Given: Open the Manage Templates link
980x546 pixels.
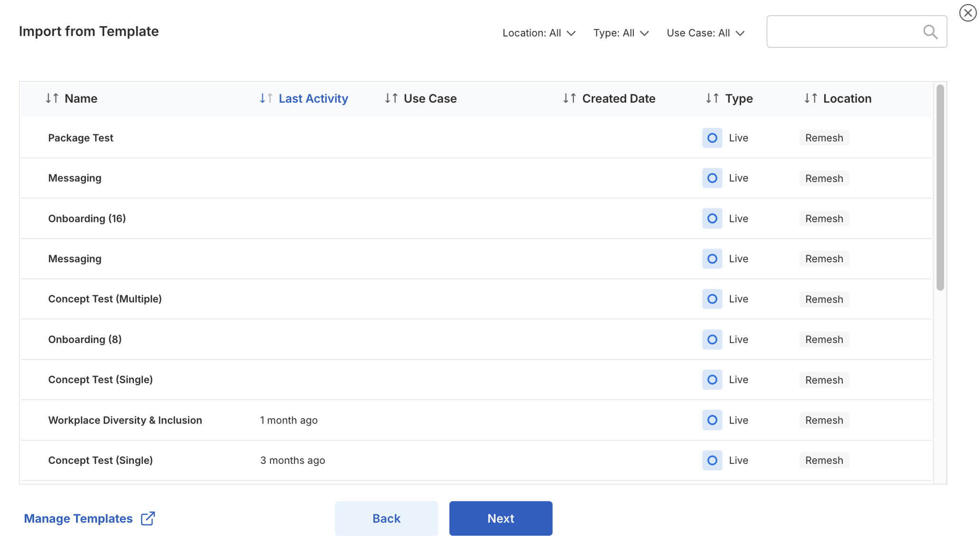Looking at the screenshot, I should [x=78, y=518].
